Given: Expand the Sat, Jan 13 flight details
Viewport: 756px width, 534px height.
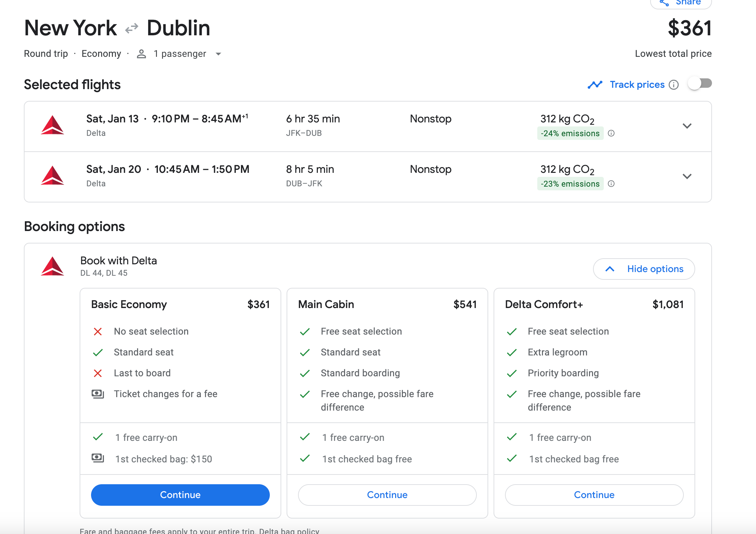Looking at the screenshot, I should [x=687, y=126].
